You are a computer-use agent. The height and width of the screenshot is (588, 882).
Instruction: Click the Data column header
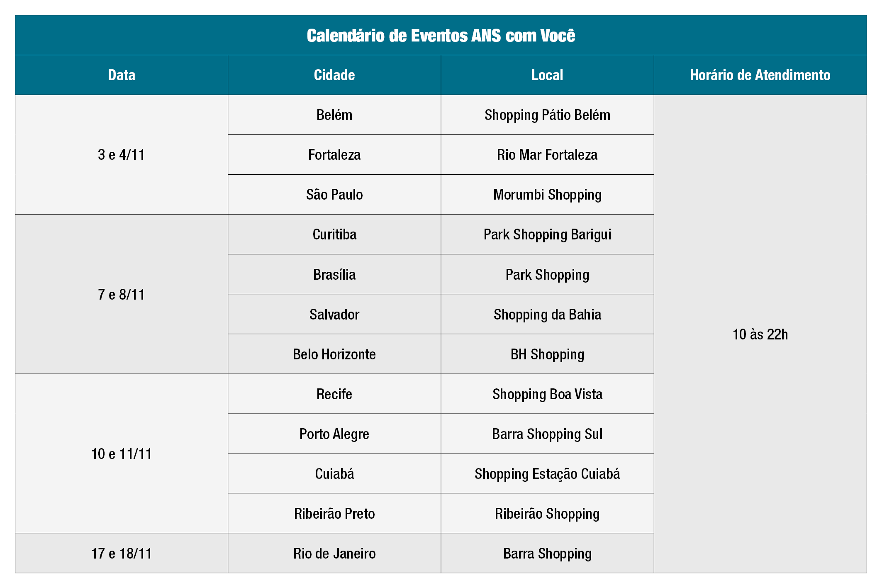pyautogui.click(x=122, y=75)
